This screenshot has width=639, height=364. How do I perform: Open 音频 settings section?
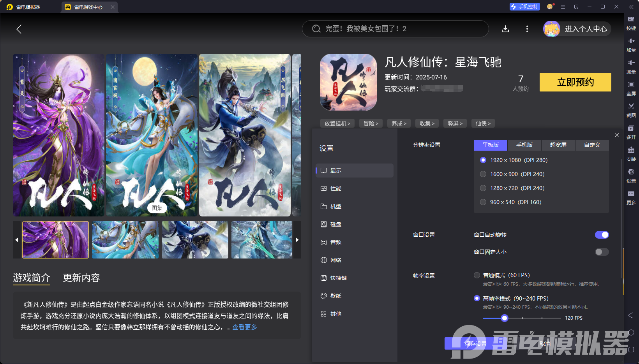tap(355, 242)
